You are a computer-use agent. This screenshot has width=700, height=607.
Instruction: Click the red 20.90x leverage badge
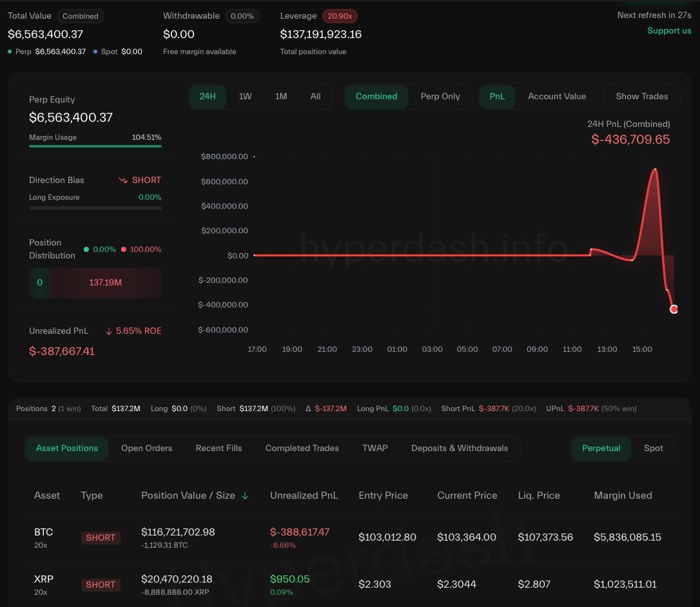340,16
